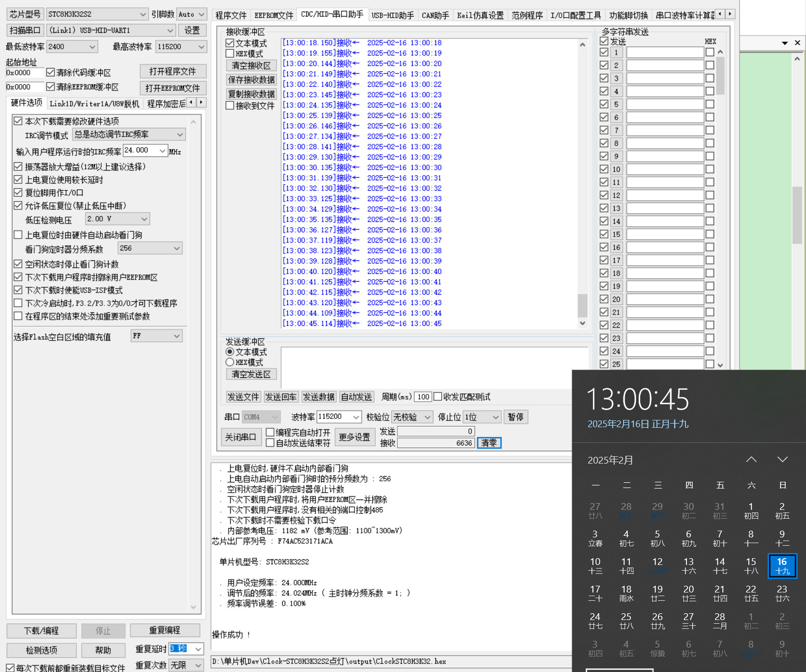The width and height of the screenshot is (806, 672).
Task: Go to next month in calendar
Action: [782, 459]
